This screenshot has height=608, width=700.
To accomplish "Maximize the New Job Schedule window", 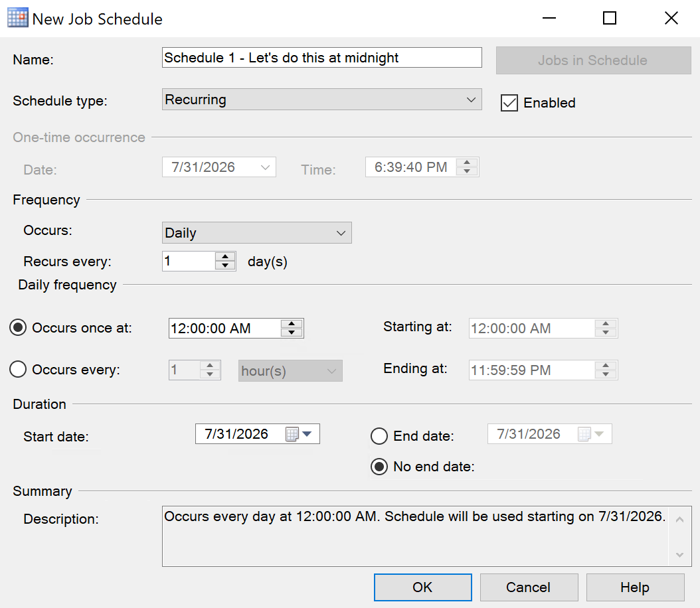I will point(610,19).
